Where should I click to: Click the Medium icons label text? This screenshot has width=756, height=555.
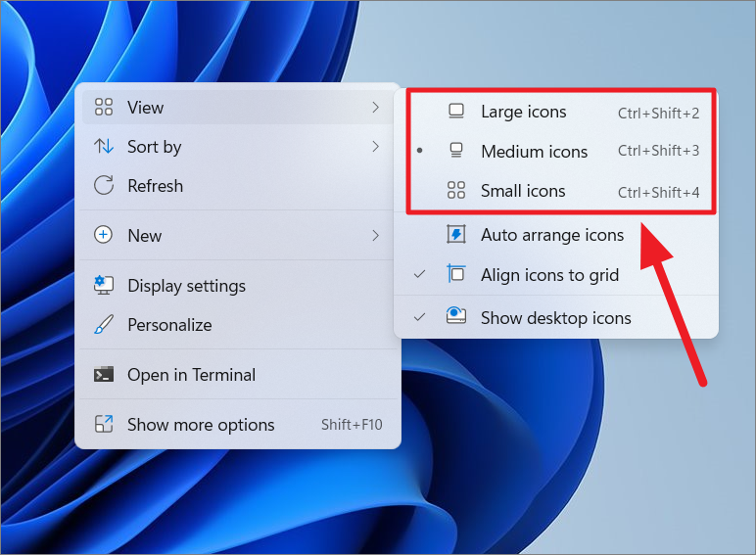pyautogui.click(x=535, y=152)
